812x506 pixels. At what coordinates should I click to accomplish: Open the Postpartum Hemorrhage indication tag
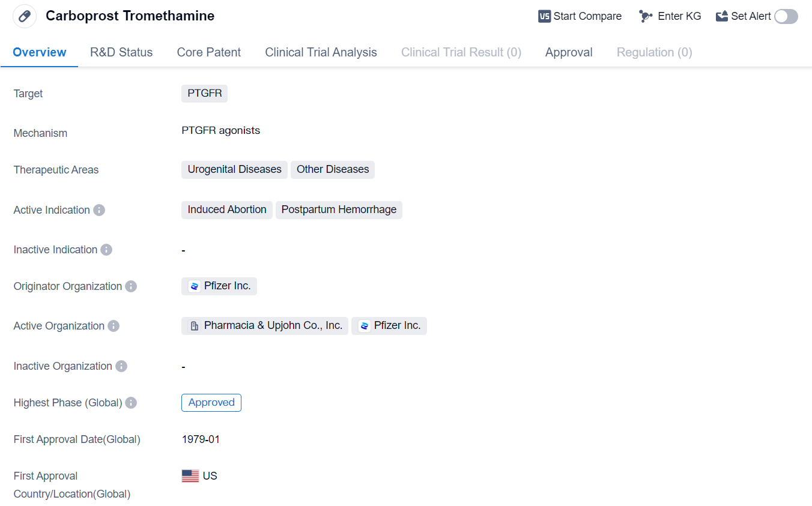[339, 209]
